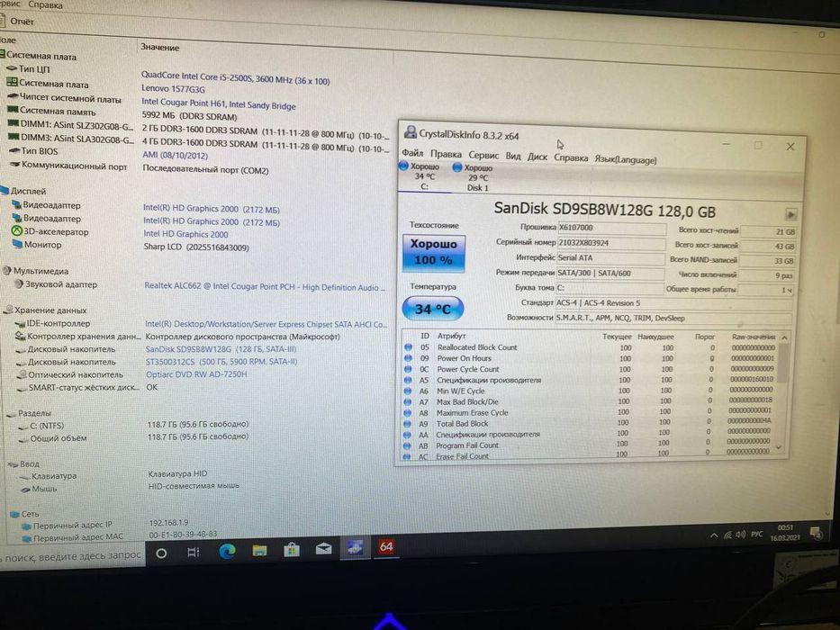Image resolution: width=840 pixels, height=630 pixels.
Task: Collapse the Дисплей group
Action: [5, 190]
